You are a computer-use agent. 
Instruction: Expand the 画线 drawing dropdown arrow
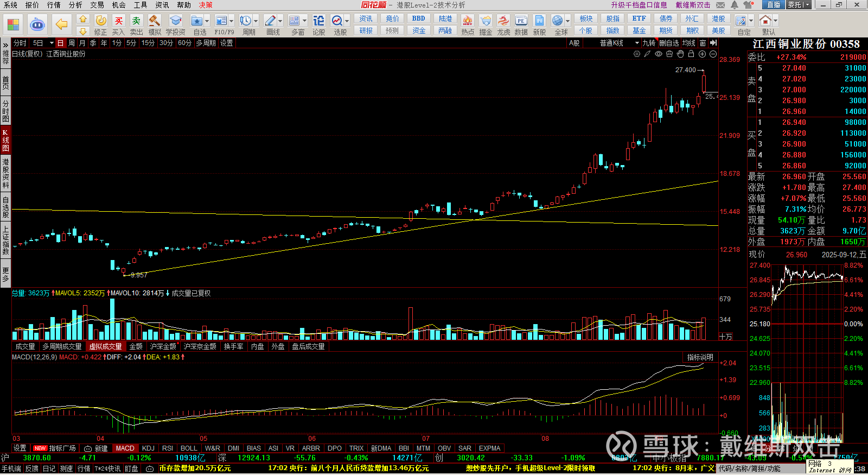(280, 21)
